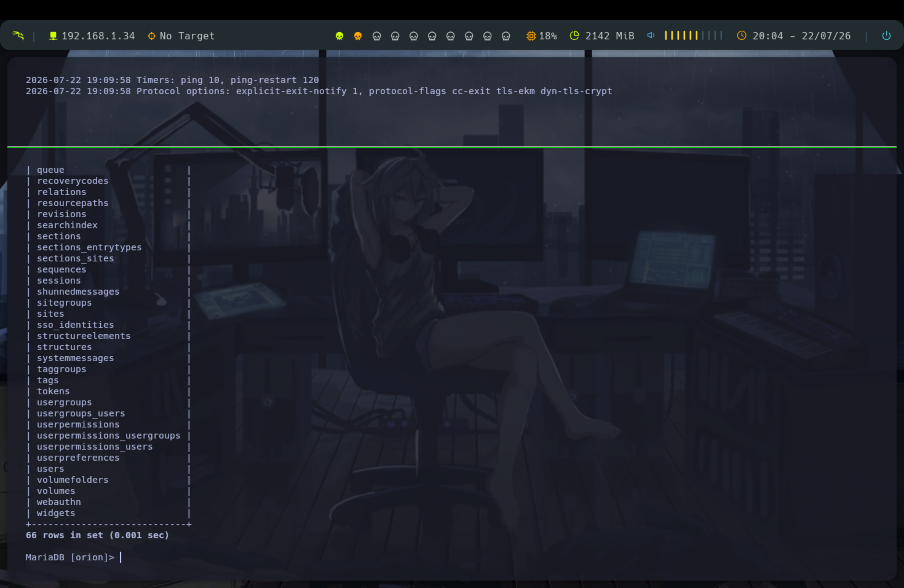Viewport: 904px width, 588px height.
Task: Mute audio with the speaker icon
Action: tap(651, 35)
